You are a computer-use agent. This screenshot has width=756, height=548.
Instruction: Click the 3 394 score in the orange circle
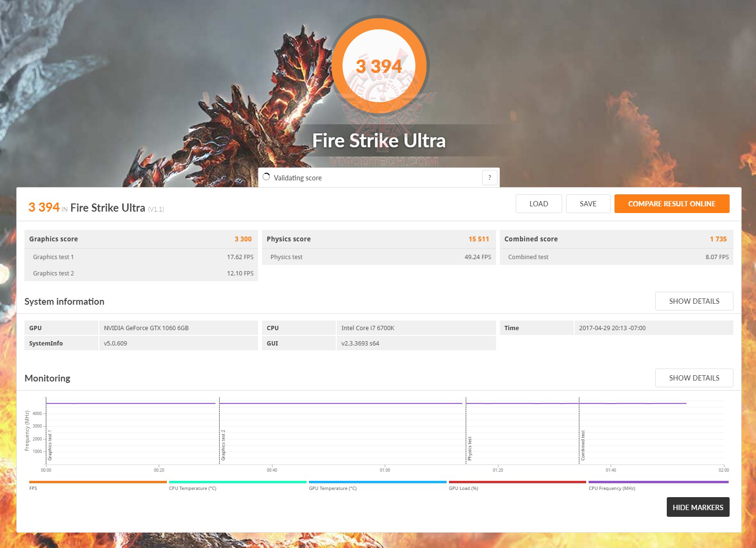click(379, 66)
